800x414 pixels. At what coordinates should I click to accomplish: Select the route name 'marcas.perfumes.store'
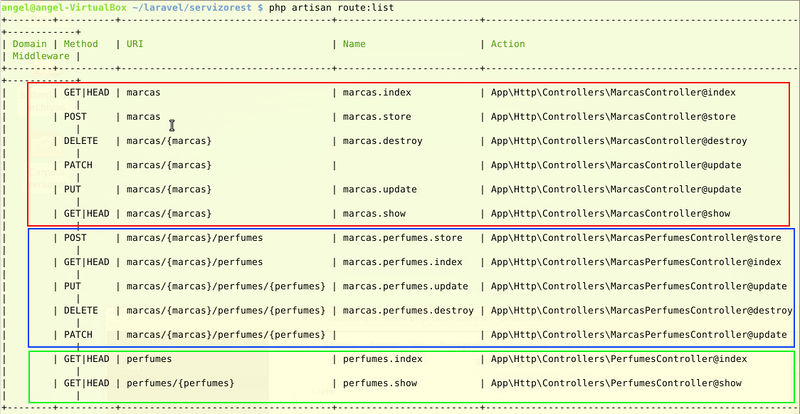tap(403, 238)
